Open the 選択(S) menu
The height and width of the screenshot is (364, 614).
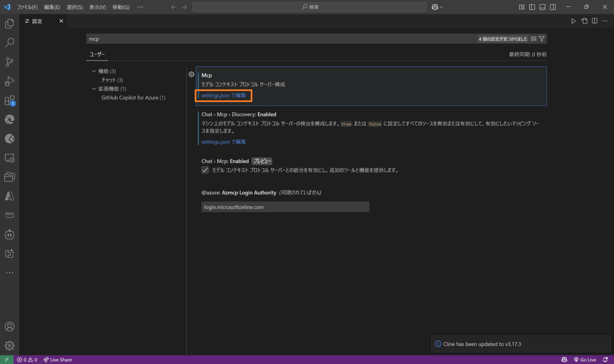75,7
